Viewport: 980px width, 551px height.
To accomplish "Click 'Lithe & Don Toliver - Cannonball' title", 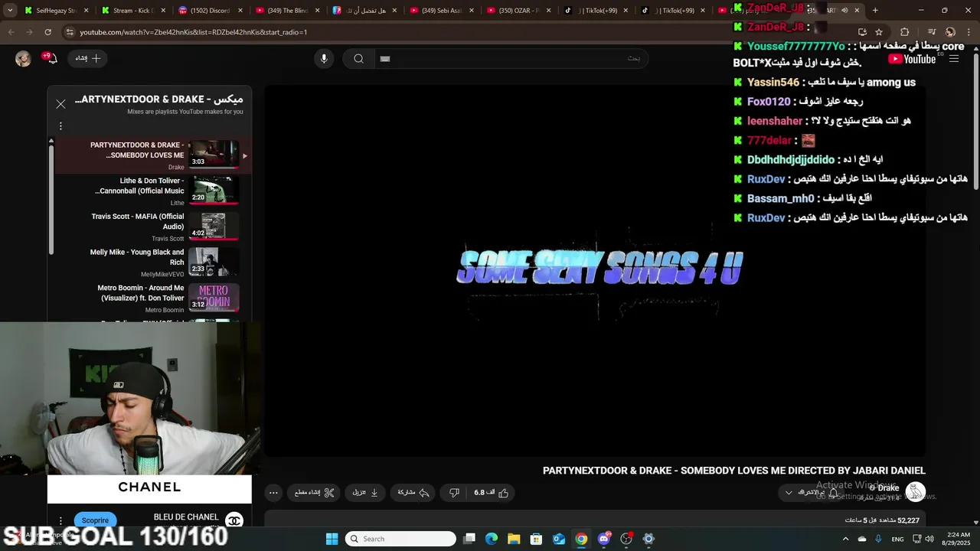I will pyautogui.click(x=140, y=186).
